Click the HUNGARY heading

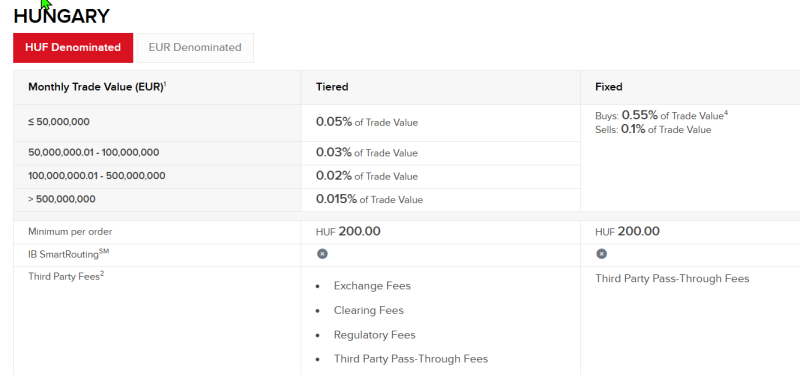(61, 16)
